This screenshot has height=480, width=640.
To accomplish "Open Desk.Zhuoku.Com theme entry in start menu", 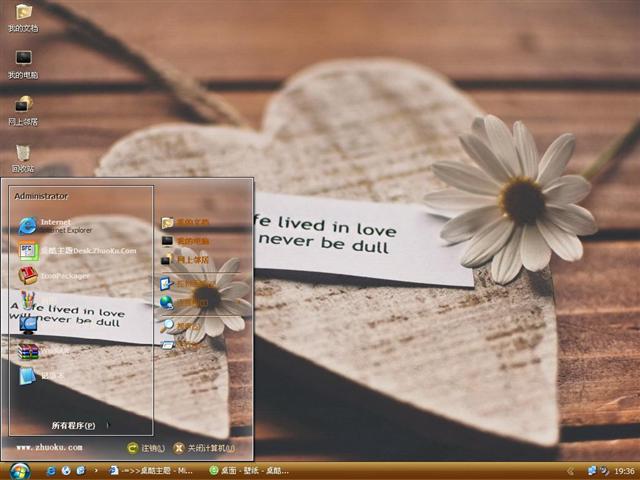I will tap(78, 251).
